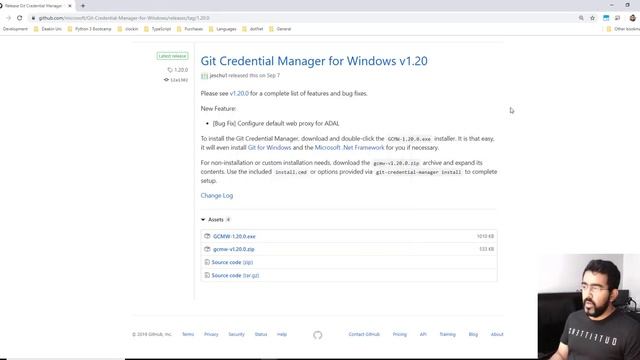Open the Other bookmarks folder

623,29
